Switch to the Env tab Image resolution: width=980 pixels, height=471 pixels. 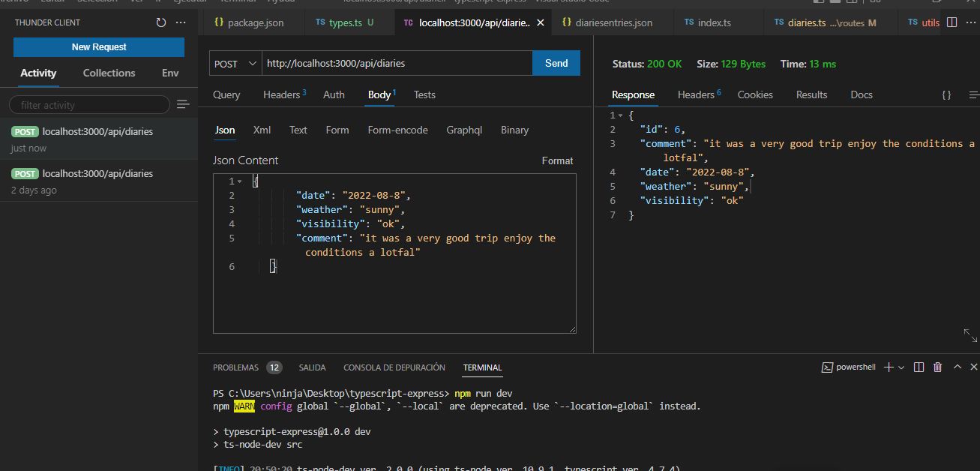(170, 73)
